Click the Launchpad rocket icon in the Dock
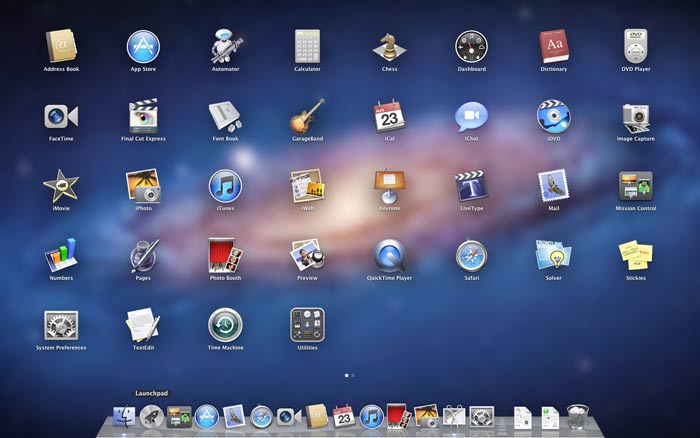The height and width of the screenshot is (438, 700). click(152, 417)
